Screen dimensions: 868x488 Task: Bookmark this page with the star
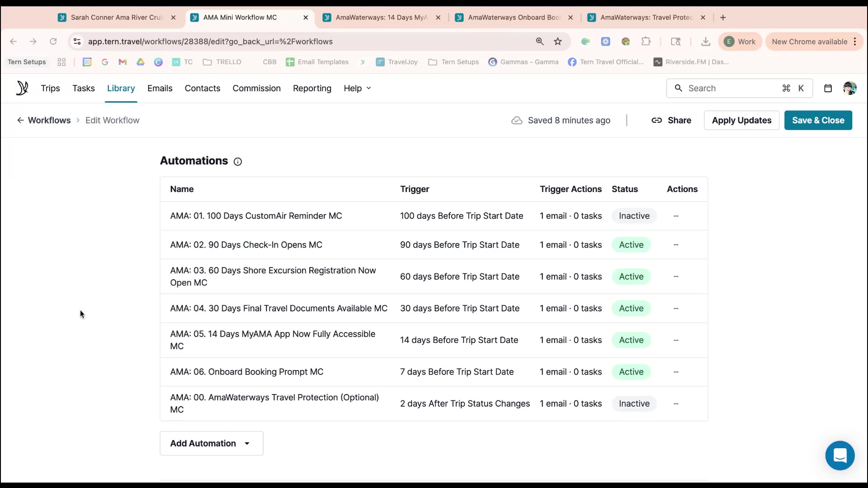click(558, 42)
